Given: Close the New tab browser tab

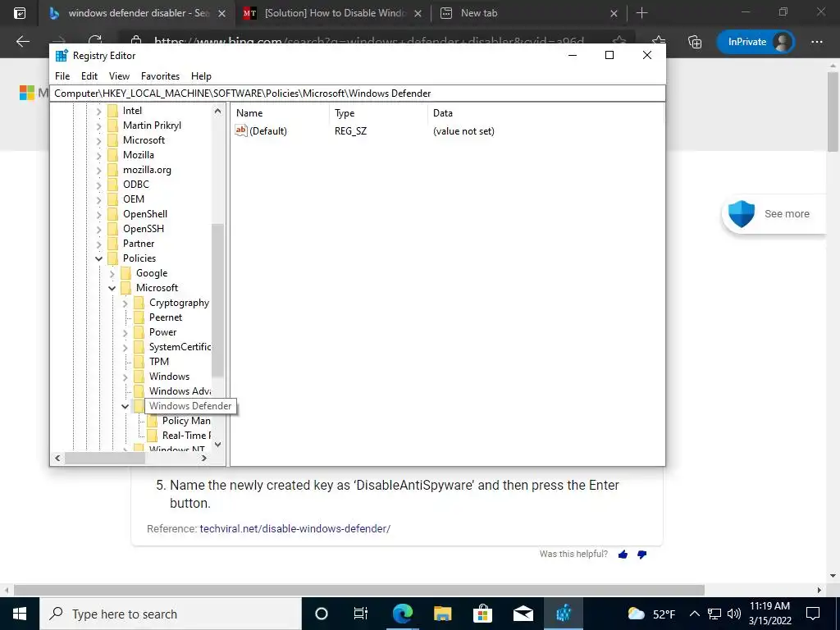Looking at the screenshot, I should 614,13.
